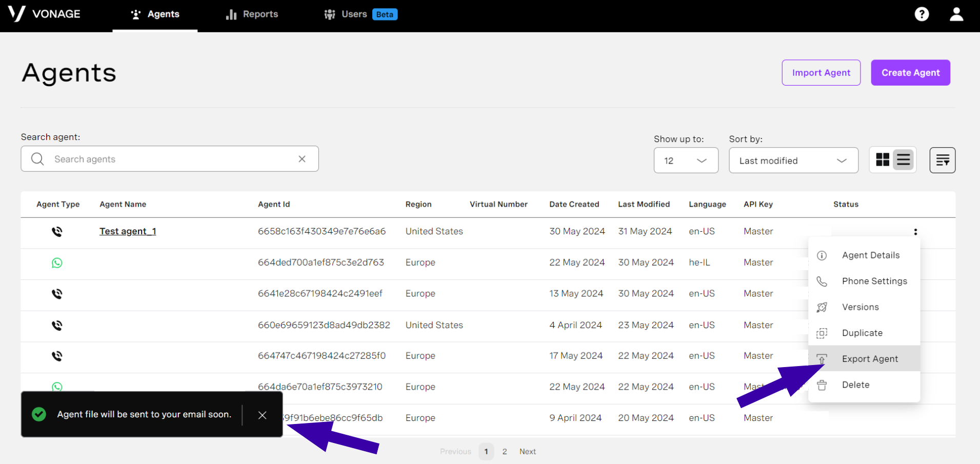The height and width of the screenshot is (464, 980).
Task: Open the filter options icon
Action: click(943, 160)
